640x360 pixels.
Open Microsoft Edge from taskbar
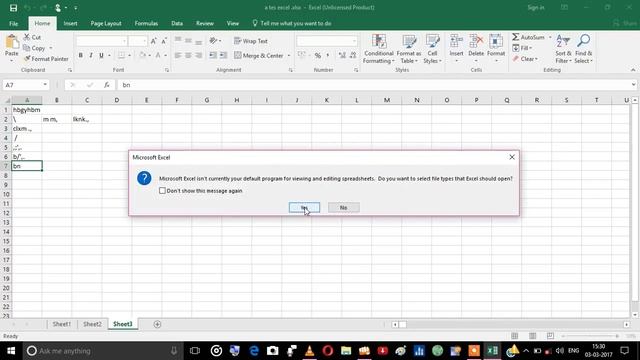[254, 351]
